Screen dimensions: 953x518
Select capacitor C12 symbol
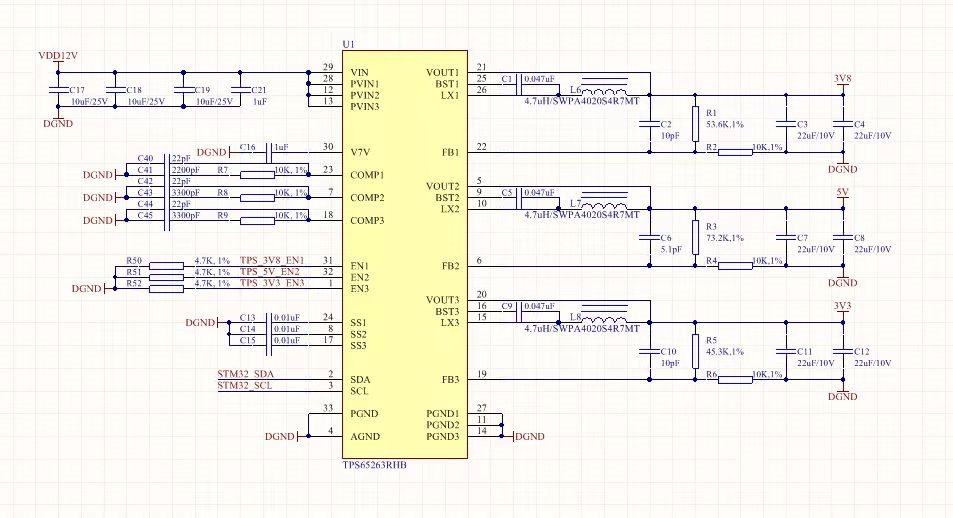tap(842, 351)
